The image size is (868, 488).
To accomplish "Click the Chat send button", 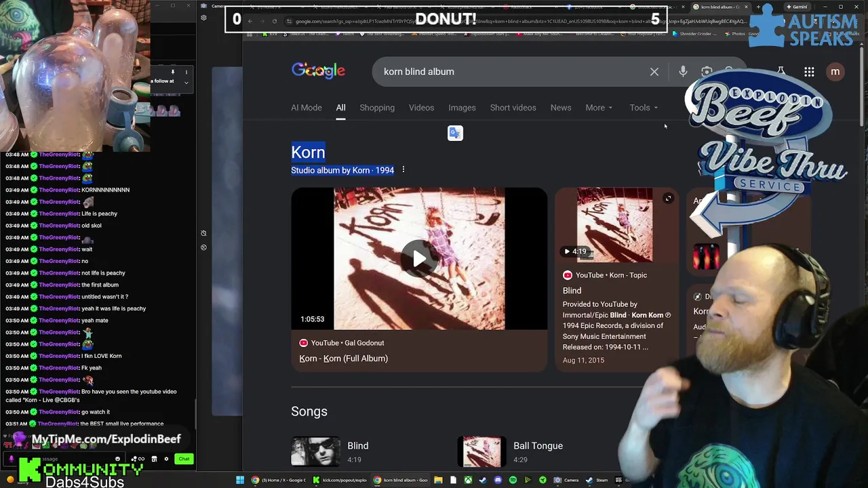I will [184, 459].
